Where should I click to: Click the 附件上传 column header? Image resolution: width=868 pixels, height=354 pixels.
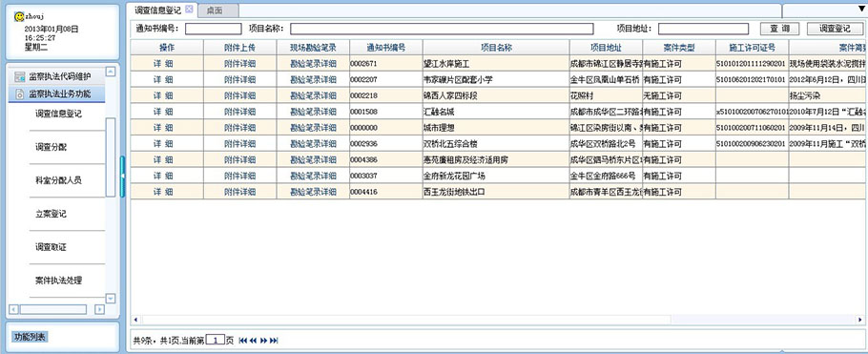pyautogui.click(x=240, y=48)
